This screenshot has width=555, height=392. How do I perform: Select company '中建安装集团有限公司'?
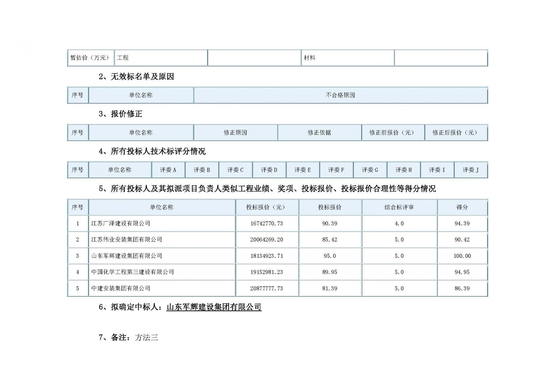pos(121,288)
